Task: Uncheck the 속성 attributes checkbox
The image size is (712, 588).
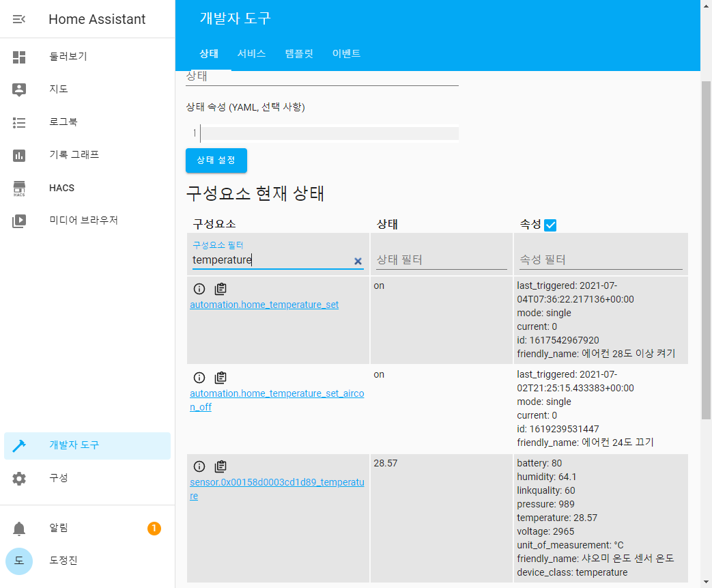Action: (550, 225)
